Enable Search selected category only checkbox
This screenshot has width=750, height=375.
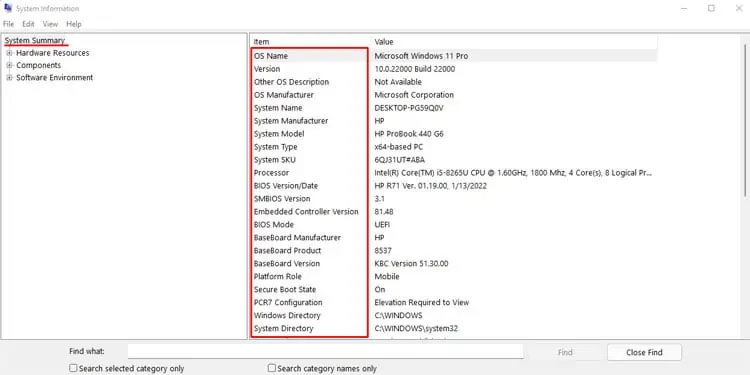click(73, 368)
